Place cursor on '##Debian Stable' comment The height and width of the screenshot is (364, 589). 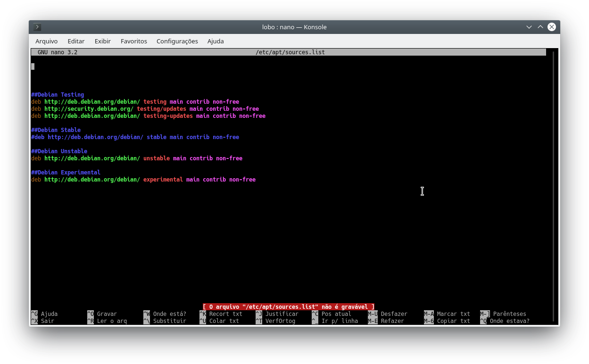[x=56, y=130]
